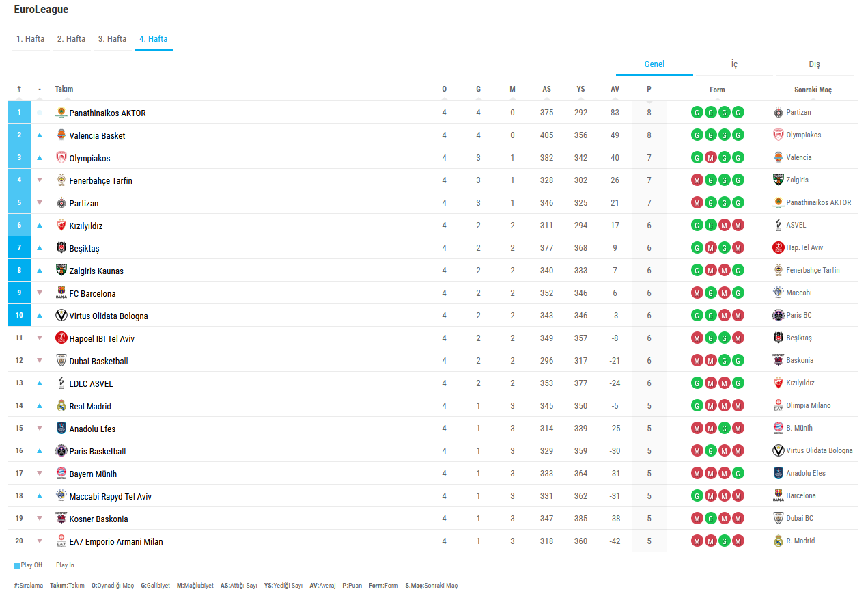
Task: Click the Sonraki Maç column header
Action: coord(813,90)
